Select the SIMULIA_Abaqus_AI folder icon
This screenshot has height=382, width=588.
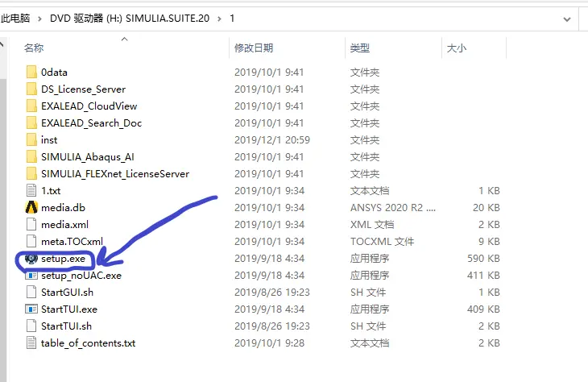coord(31,156)
